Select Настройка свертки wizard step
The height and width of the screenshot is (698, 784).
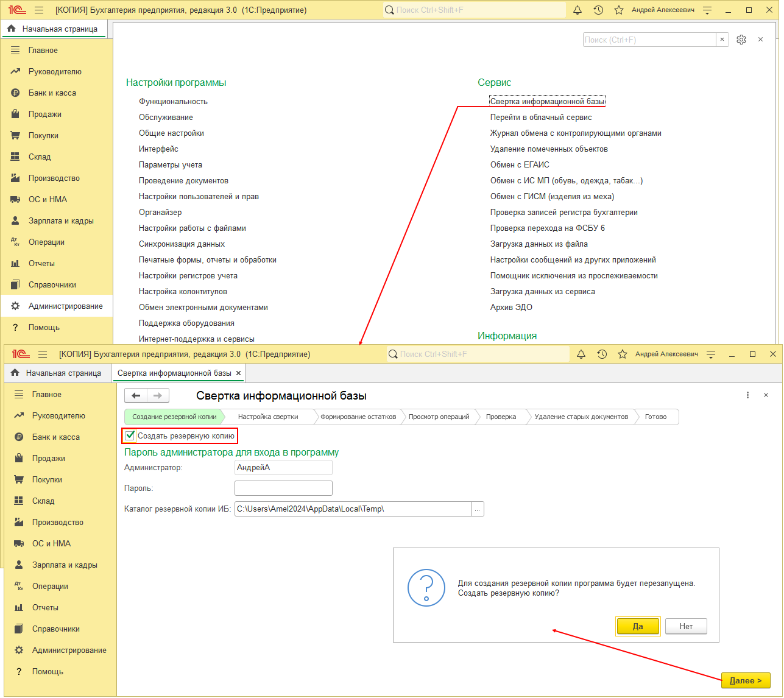(x=268, y=417)
